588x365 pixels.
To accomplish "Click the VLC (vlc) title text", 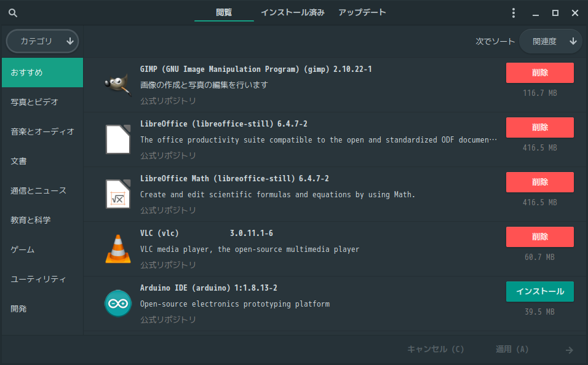I will (x=159, y=233).
